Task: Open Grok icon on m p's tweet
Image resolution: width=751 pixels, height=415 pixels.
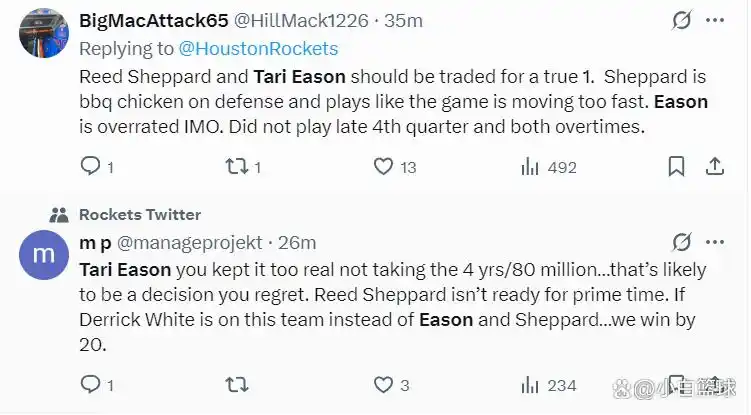Action: click(x=682, y=242)
